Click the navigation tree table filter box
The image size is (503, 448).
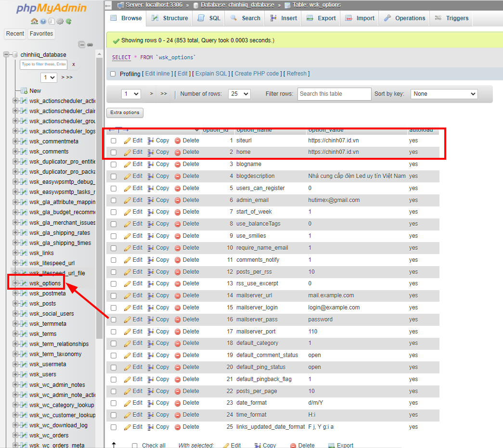(x=44, y=64)
